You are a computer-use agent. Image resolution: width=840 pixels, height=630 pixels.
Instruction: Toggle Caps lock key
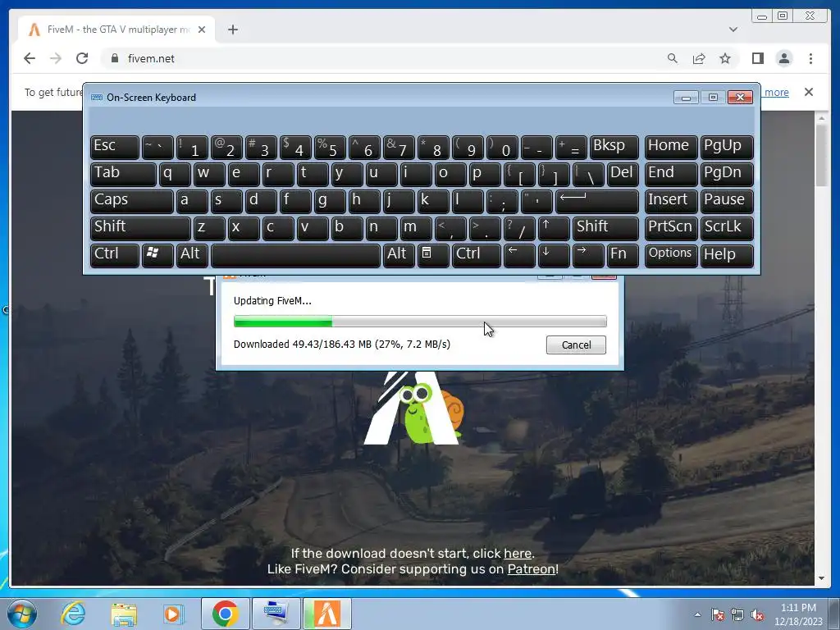132,202
